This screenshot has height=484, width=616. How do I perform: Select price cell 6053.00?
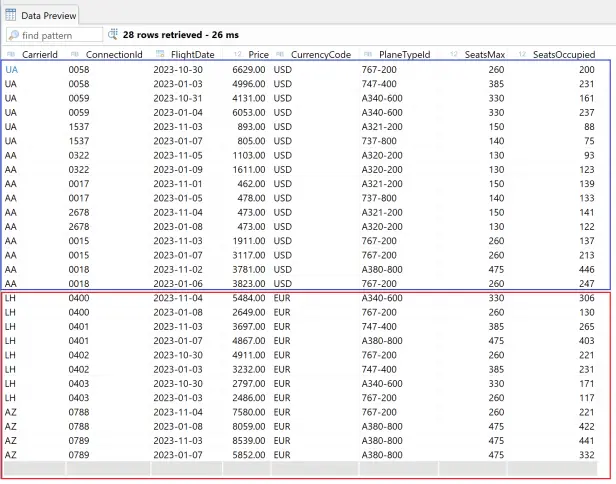[249, 112]
